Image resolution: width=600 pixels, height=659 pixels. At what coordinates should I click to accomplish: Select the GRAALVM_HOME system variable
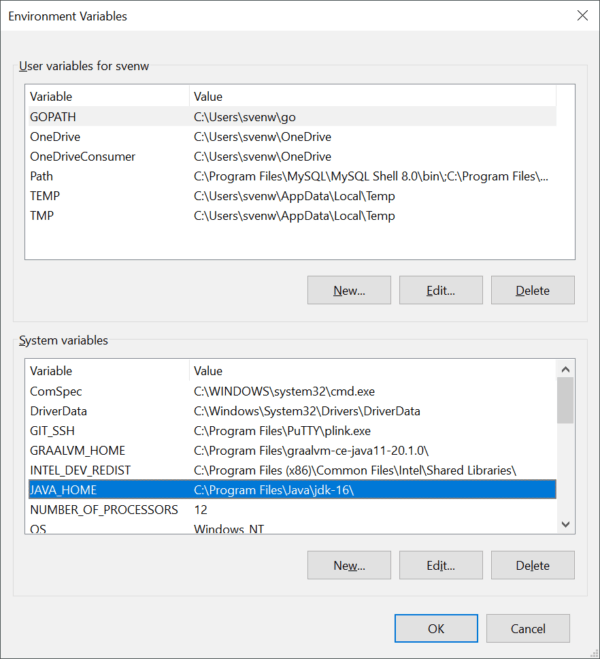tap(292, 451)
